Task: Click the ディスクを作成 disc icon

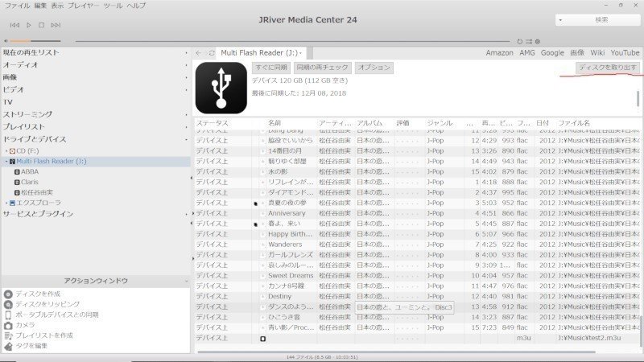Action: (x=8, y=294)
